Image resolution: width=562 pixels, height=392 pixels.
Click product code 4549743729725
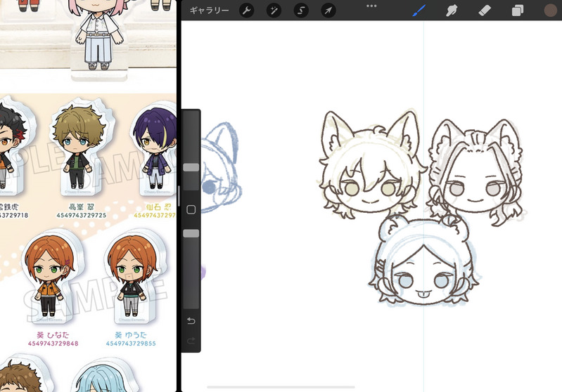pos(82,215)
